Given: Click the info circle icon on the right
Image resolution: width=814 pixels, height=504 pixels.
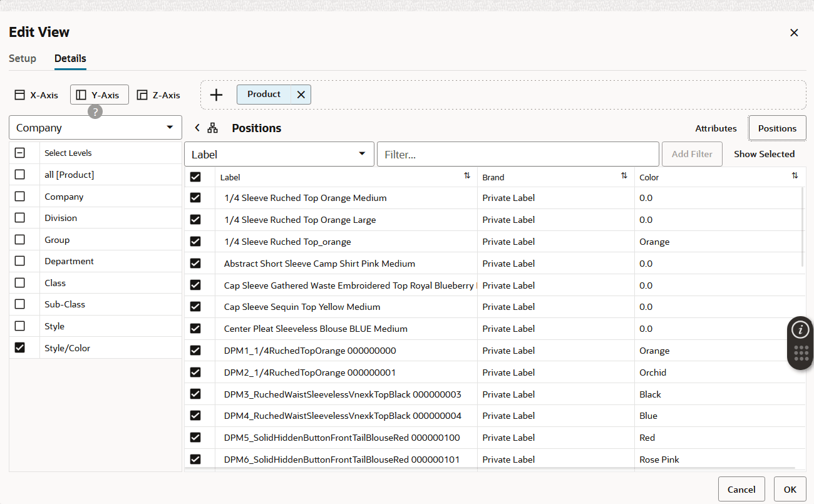Looking at the screenshot, I should [800, 329].
